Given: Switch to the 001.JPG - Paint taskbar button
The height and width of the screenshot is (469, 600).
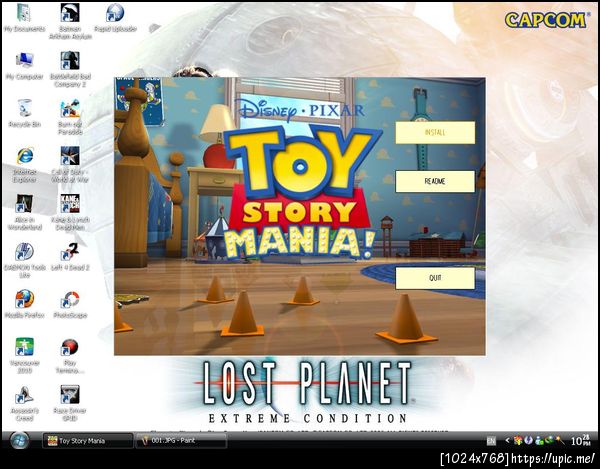Looking at the screenshot, I should pos(181,441).
